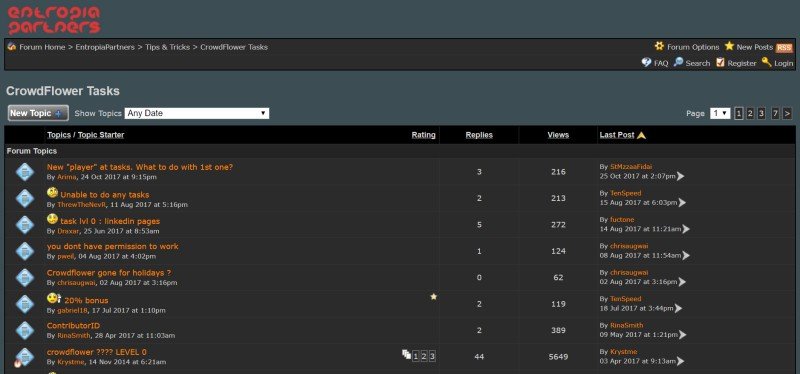Open topic 'New player at tasks. What to do with 1st one?'

[140, 167]
